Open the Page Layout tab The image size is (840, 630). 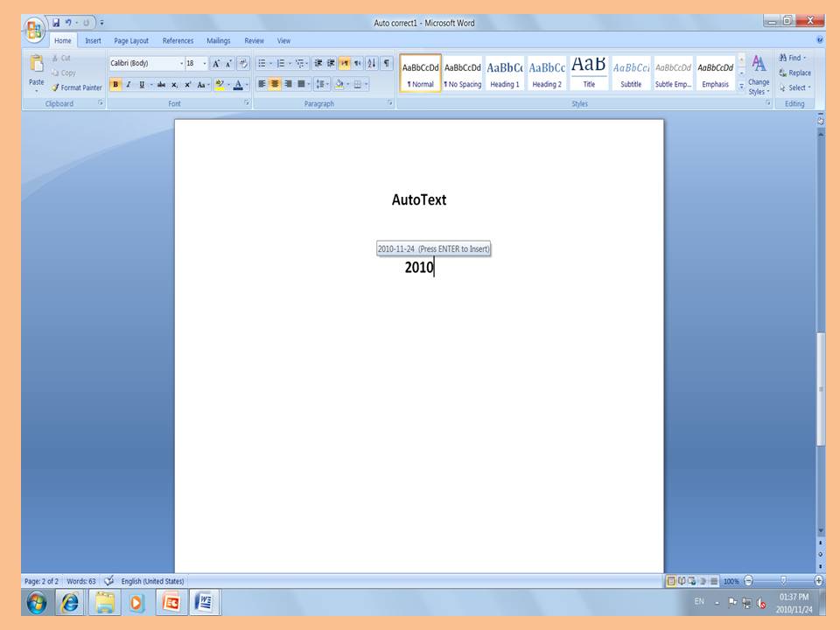click(131, 40)
